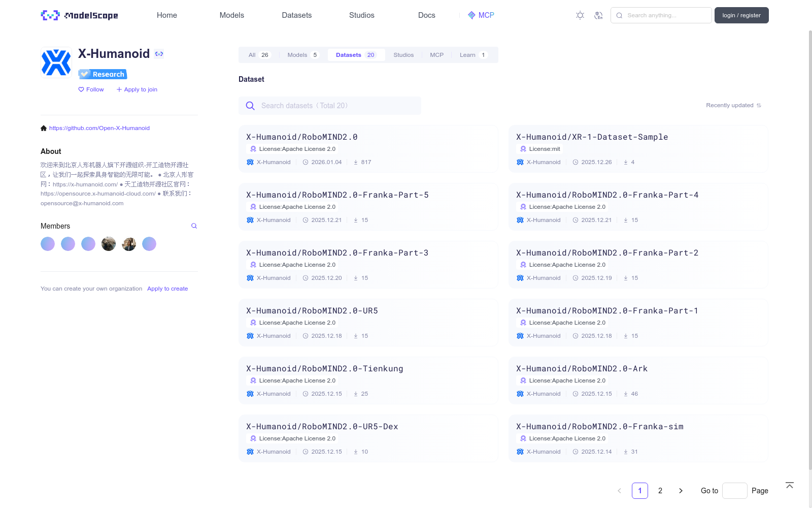Click the Search datasets input field

330,106
